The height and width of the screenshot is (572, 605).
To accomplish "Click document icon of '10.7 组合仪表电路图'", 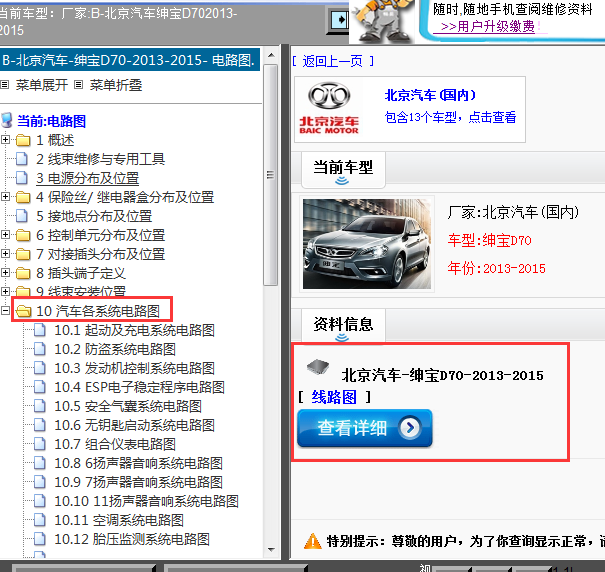I will tap(40, 444).
